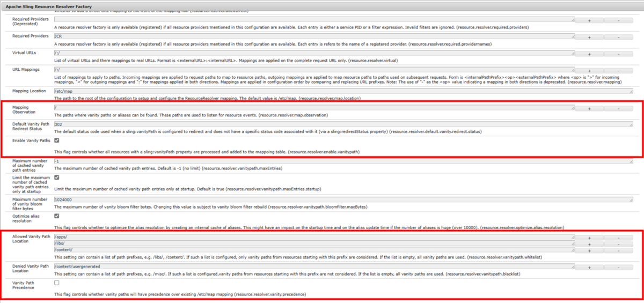Click bloom filter bytes field 1024000
The image size is (644, 303).
(343, 199)
